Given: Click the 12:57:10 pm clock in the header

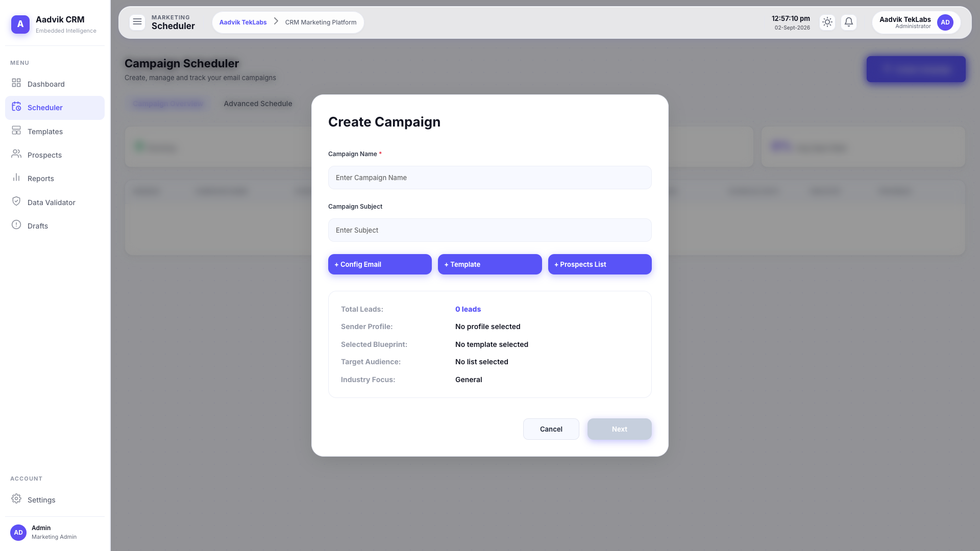Looking at the screenshot, I should [791, 18].
